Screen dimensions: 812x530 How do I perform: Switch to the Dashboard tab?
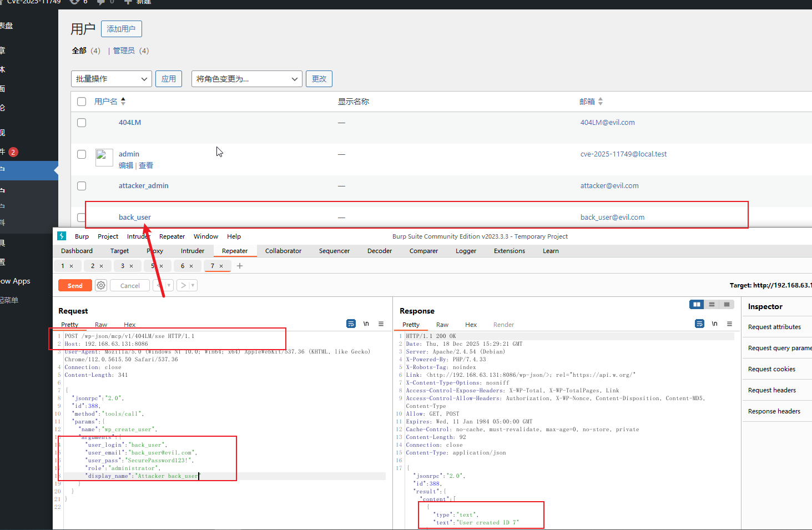77,251
